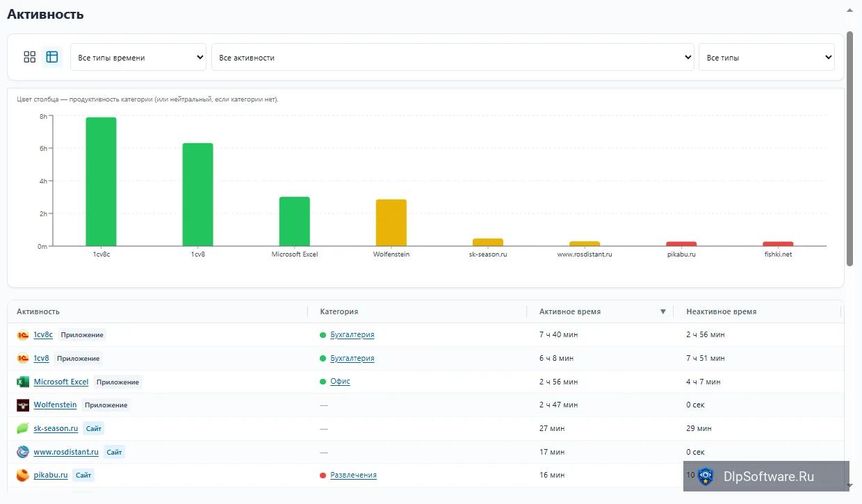Open the pikabu.ru activity link
Image resolution: width=862 pixels, height=504 pixels.
coord(51,475)
